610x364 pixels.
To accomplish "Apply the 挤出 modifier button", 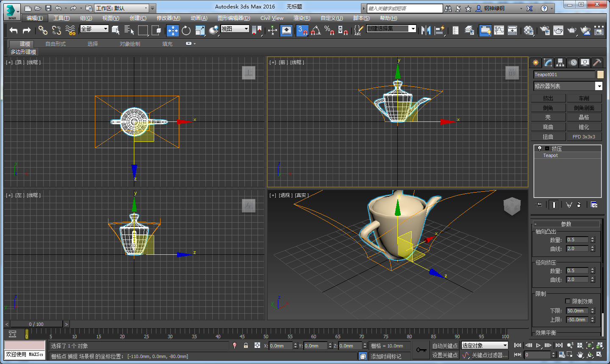I will click(x=548, y=98).
